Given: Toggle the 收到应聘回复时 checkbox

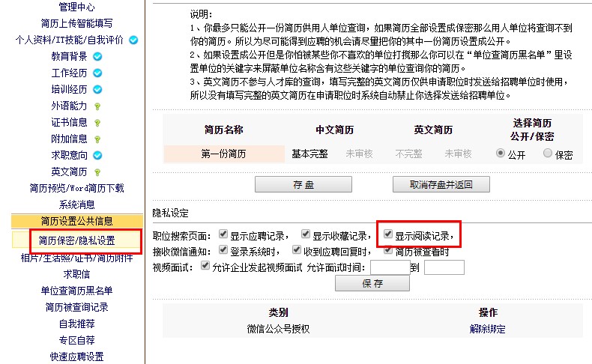Looking at the screenshot, I should click(297, 249).
